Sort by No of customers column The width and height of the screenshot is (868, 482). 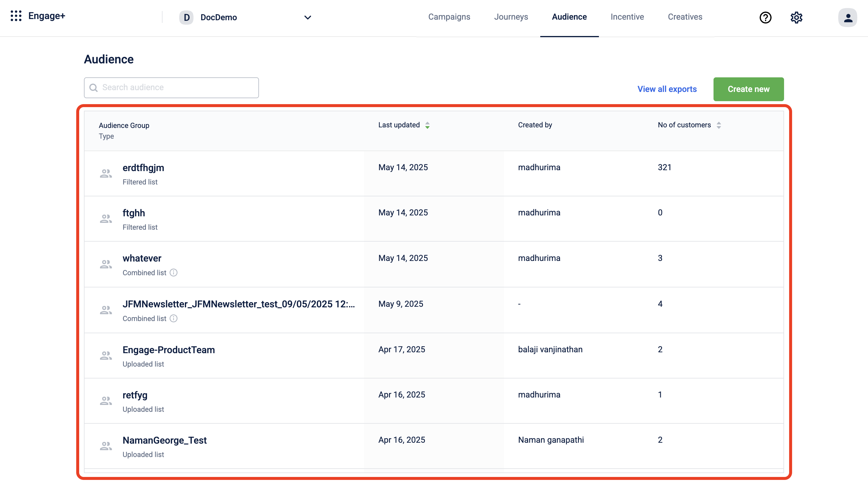[718, 125]
